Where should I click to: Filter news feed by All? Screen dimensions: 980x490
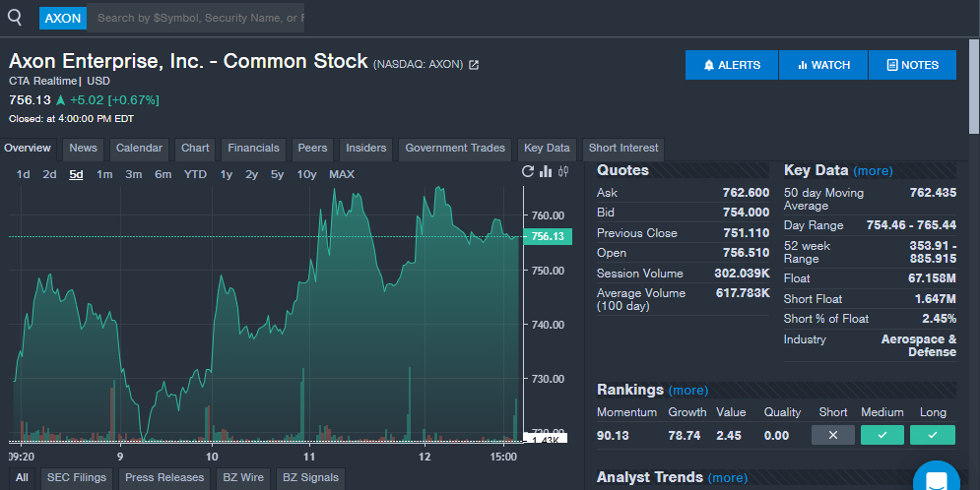coord(22,478)
